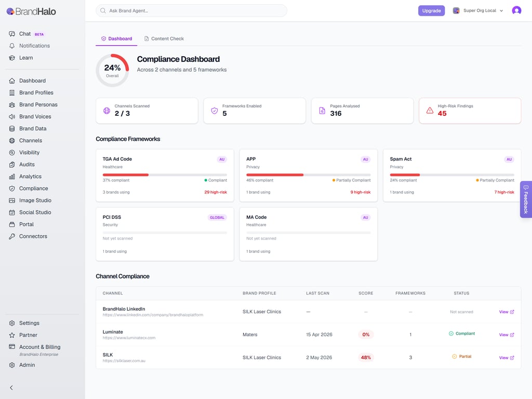This screenshot has width=532, height=399.
Task: Click the Frameworks Enabled shield icon
Action: pyautogui.click(x=215, y=111)
